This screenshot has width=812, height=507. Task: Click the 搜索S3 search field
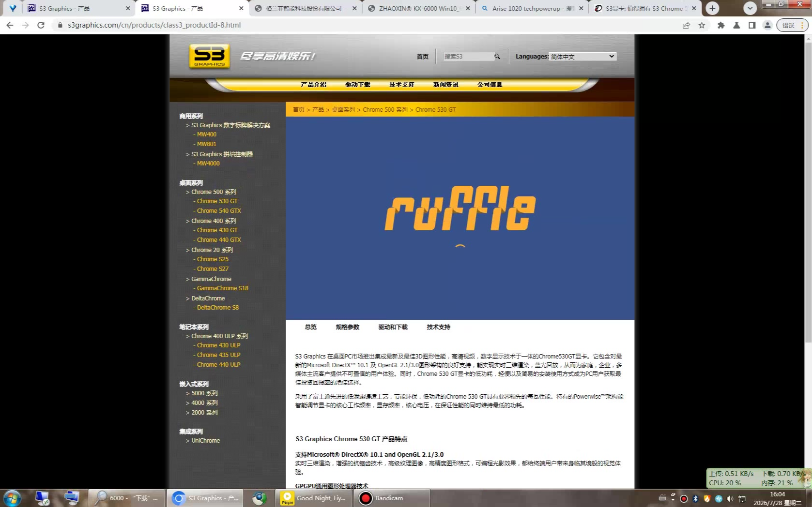click(x=468, y=57)
